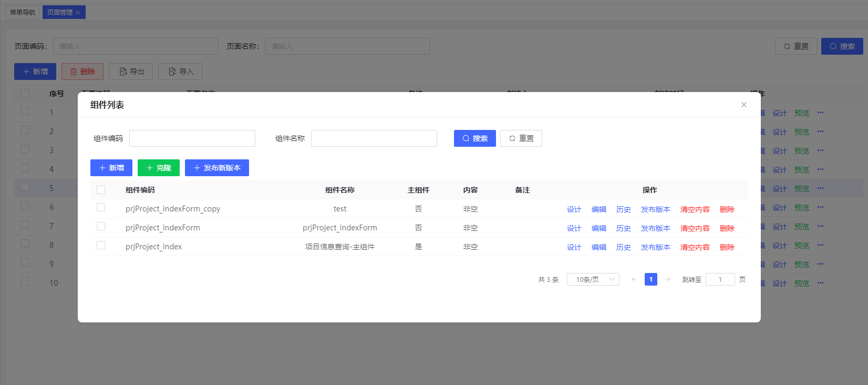Click the green 克隆 button

(159, 168)
